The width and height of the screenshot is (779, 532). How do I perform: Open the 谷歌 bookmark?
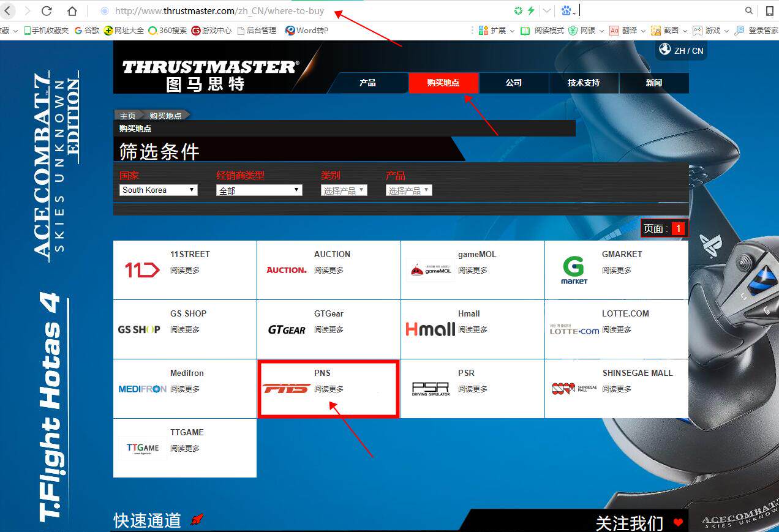(86, 30)
